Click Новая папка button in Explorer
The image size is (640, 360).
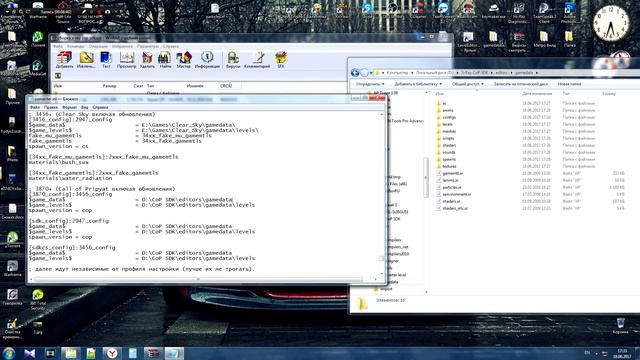[x=569, y=84]
